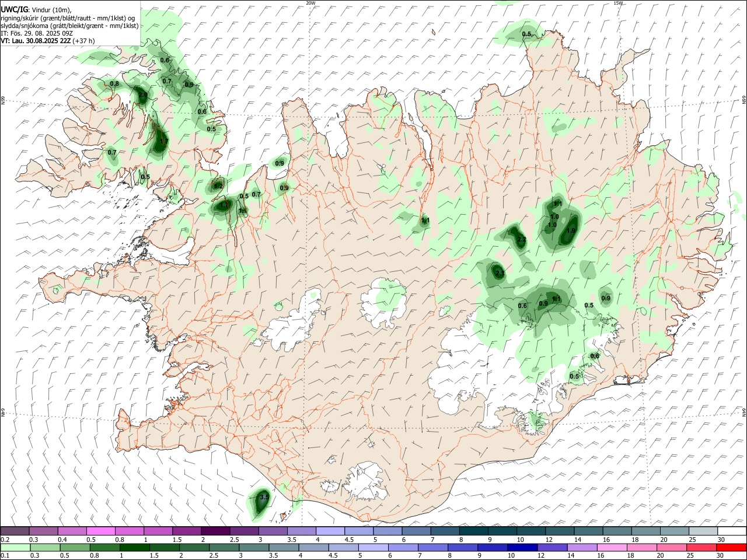Click the lower legend swatch starting at 2

194,547
